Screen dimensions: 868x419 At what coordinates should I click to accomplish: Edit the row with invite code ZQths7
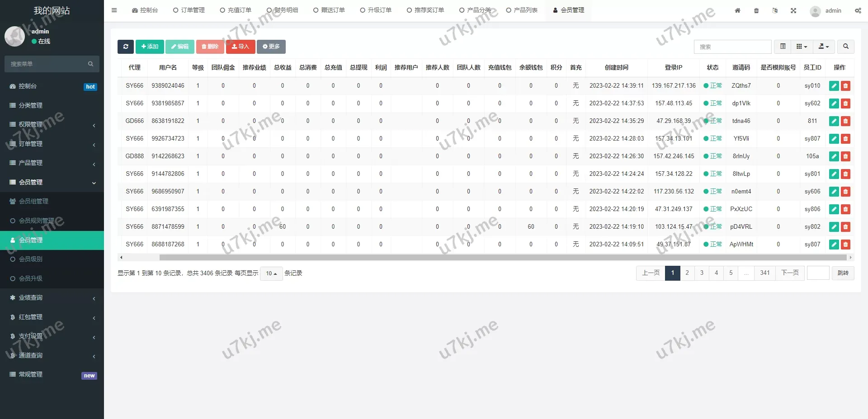834,86
